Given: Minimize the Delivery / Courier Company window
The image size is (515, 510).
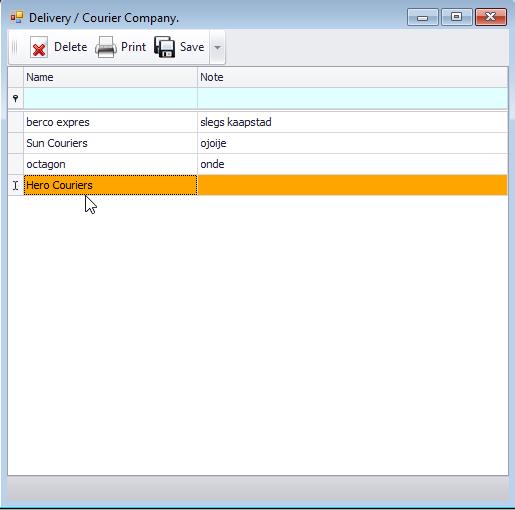Looking at the screenshot, I should (x=423, y=17).
